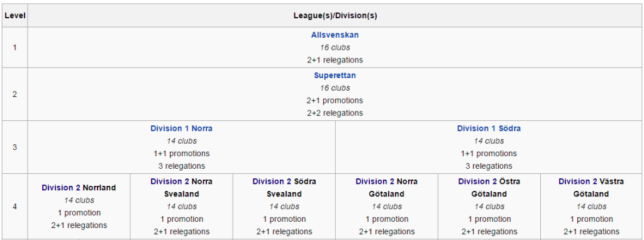The width and height of the screenshot is (644, 240).
Task: Click Superettan's "2+1 promotions" text
Action: (x=335, y=100)
